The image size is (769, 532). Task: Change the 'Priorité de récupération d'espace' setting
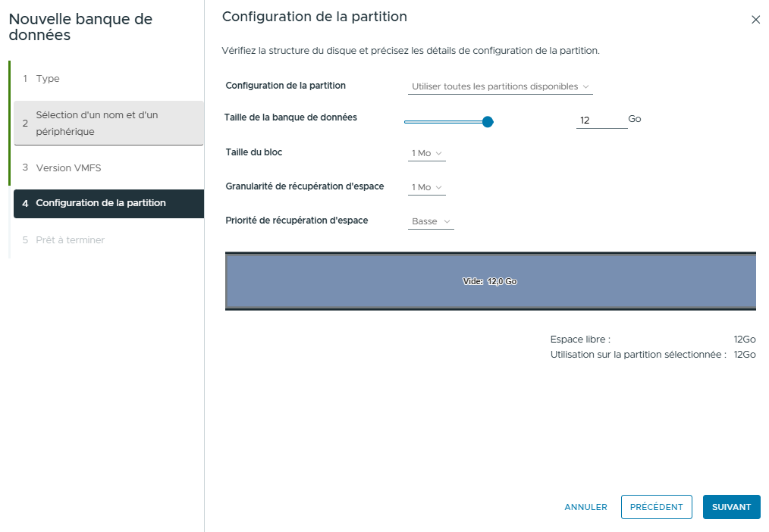[x=431, y=221]
